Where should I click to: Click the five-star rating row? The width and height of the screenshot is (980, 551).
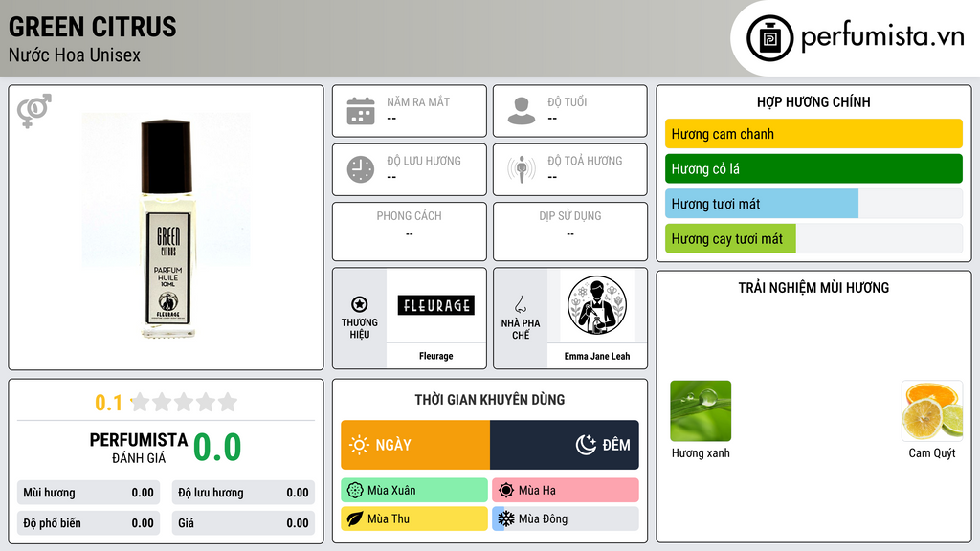(184, 402)
